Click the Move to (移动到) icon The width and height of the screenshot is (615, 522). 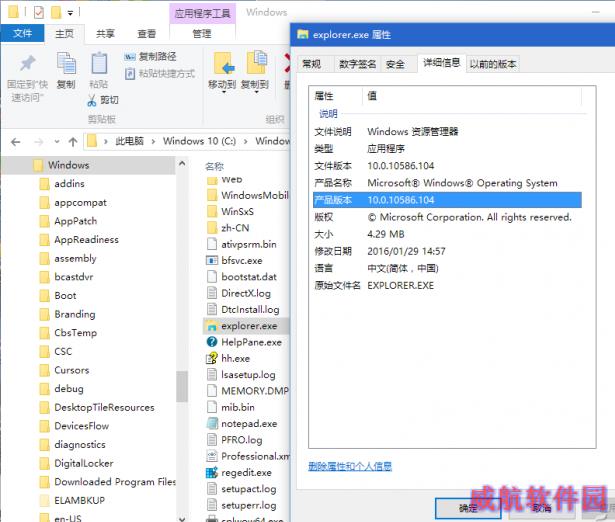(224, 64)
